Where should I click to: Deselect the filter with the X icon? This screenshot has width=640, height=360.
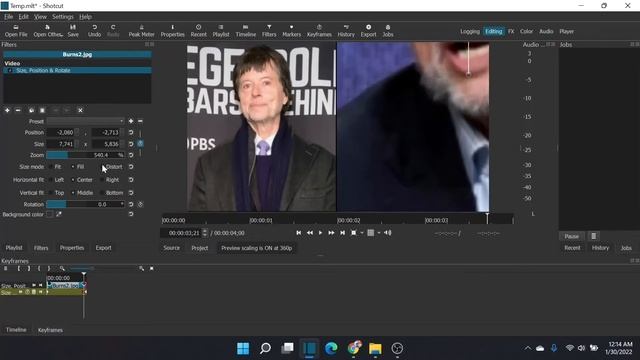[80, 110]
